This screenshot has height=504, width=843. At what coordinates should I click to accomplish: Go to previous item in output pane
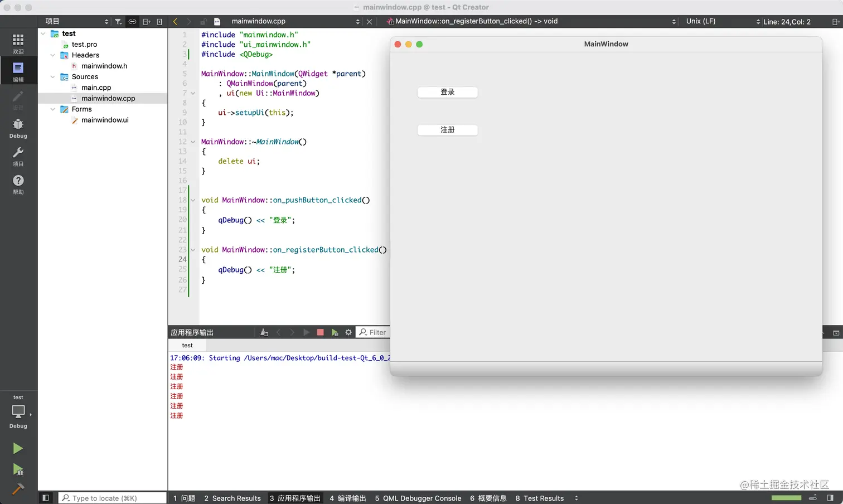[278, 332]
